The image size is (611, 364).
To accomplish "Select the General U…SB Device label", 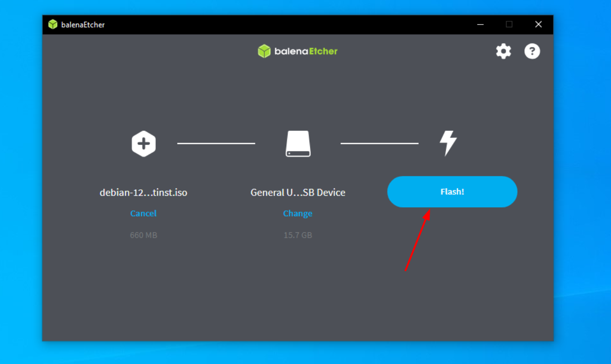I will pos(298,192).
